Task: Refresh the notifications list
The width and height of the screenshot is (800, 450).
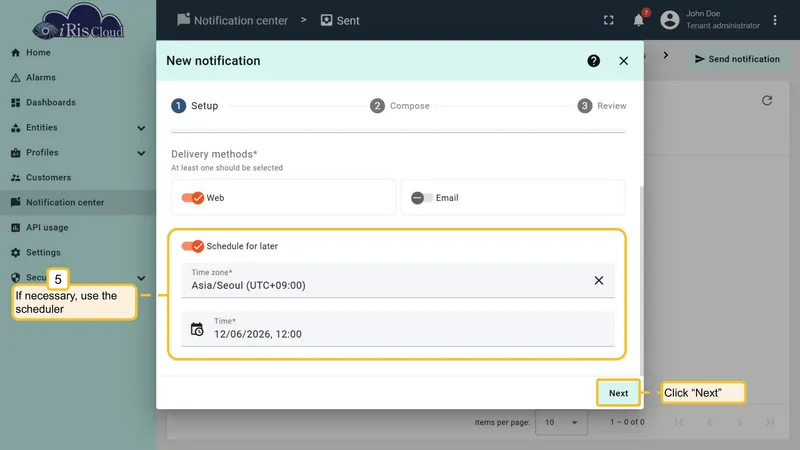Action: tap(767, 101)
